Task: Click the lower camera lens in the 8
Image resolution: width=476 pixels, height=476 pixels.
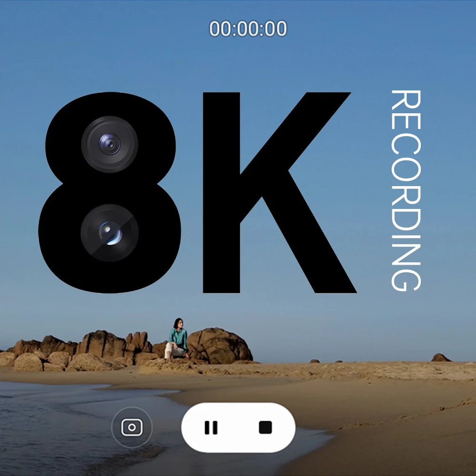Action: pyautogui.click(x=109, y=233)
